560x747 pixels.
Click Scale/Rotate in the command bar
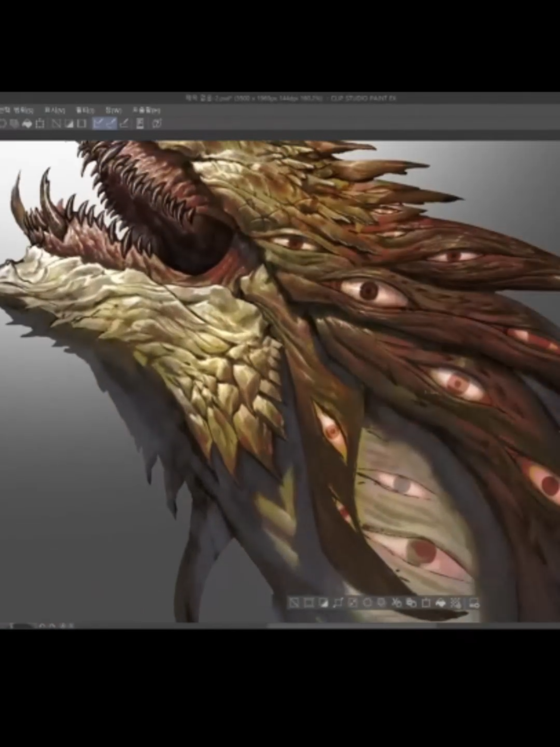click(x=40, y=124)
